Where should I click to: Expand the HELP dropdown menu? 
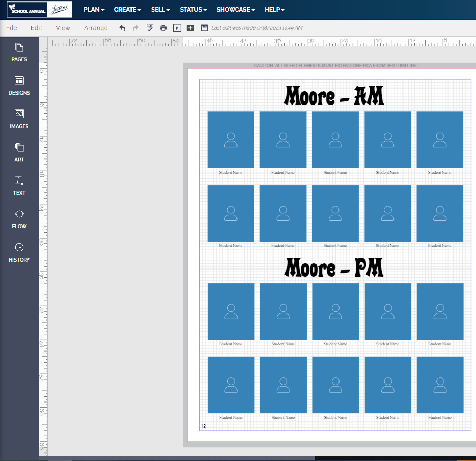274,10
